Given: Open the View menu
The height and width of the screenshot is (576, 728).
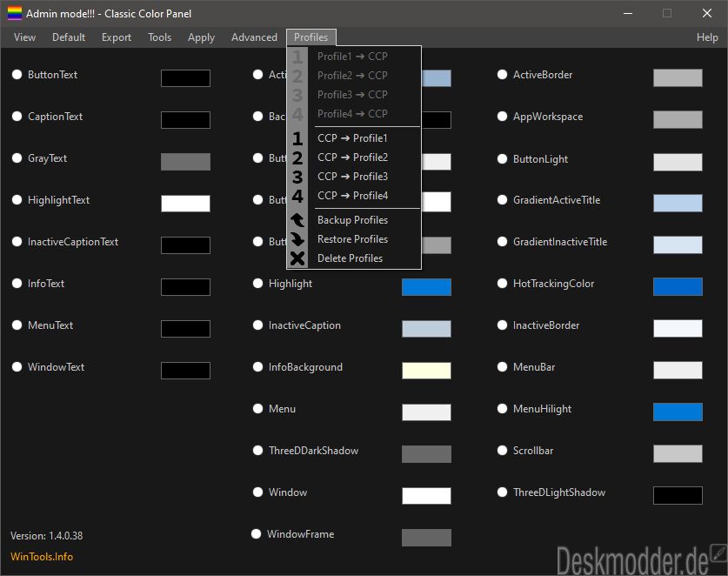Looking at the screenshot, I should point(24,37).
